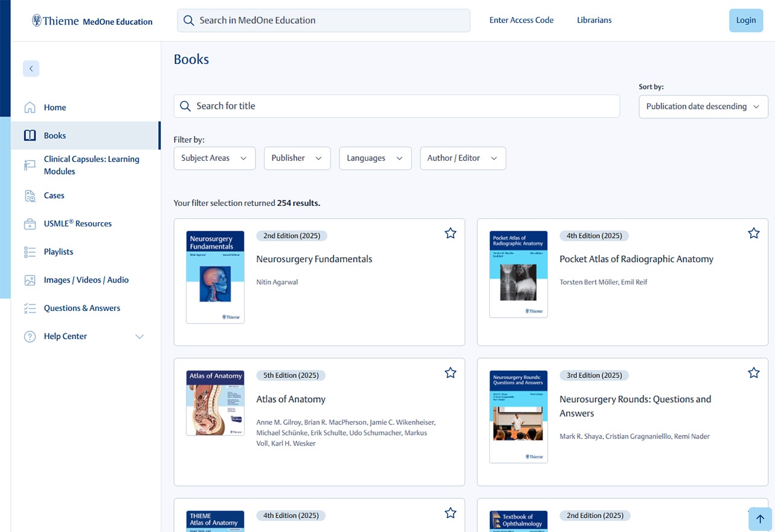The width and height of the screenshot is (775, 532).
Task: Favorite Neurosurgery Fundamentals with the star
Action: (450, 233)
